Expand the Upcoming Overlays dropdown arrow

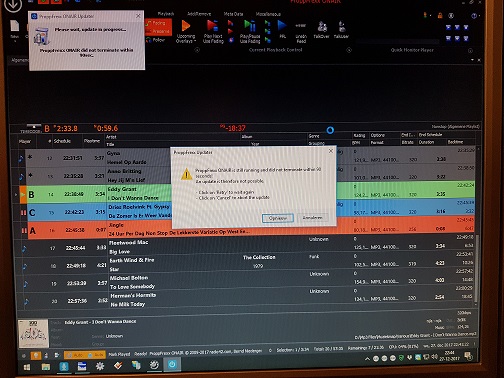195,41
